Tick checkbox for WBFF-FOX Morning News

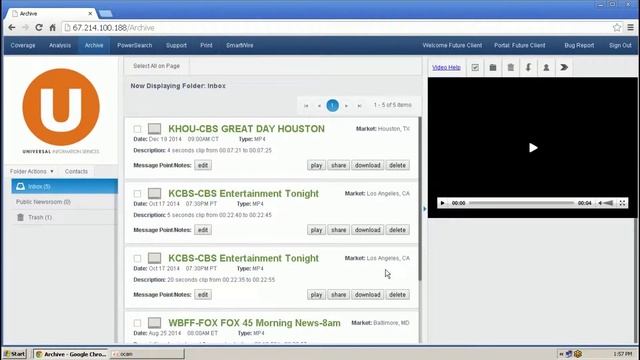[x=138, y=323]
